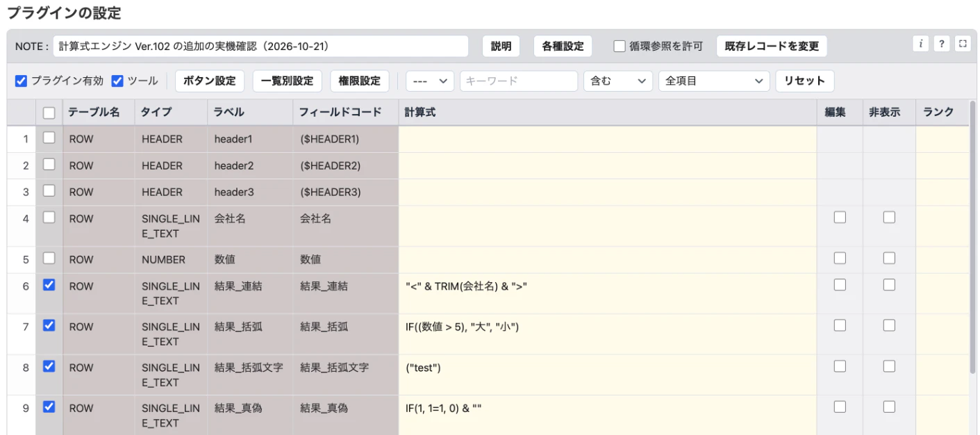Click the ランク column header
This screenshot has width=980, height=435.
tap(942, 113)
